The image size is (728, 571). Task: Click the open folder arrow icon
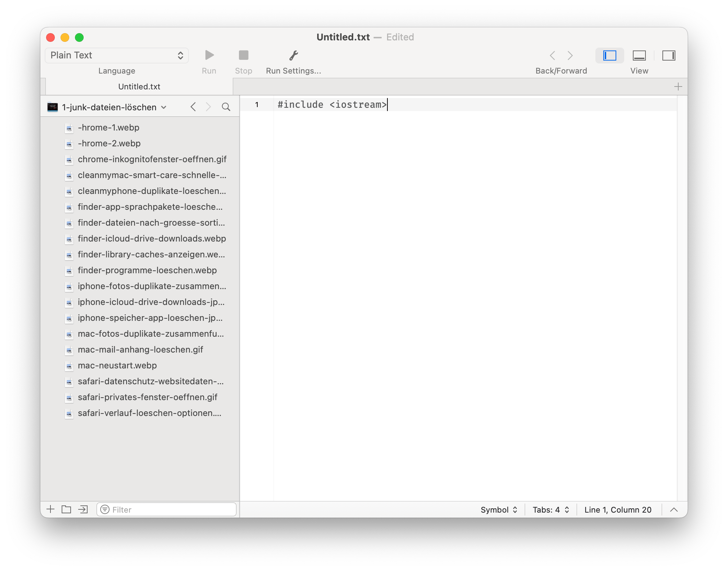coord(83,509)
